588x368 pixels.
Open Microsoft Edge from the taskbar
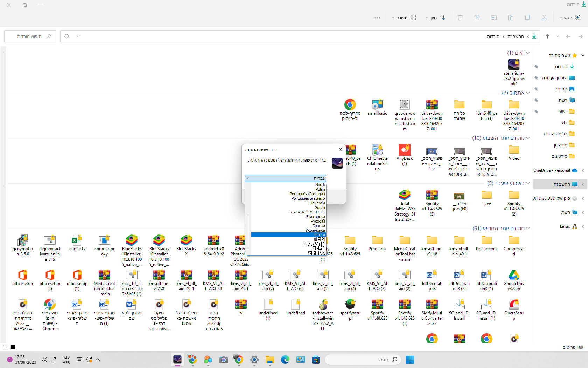[x=285, y=360]
